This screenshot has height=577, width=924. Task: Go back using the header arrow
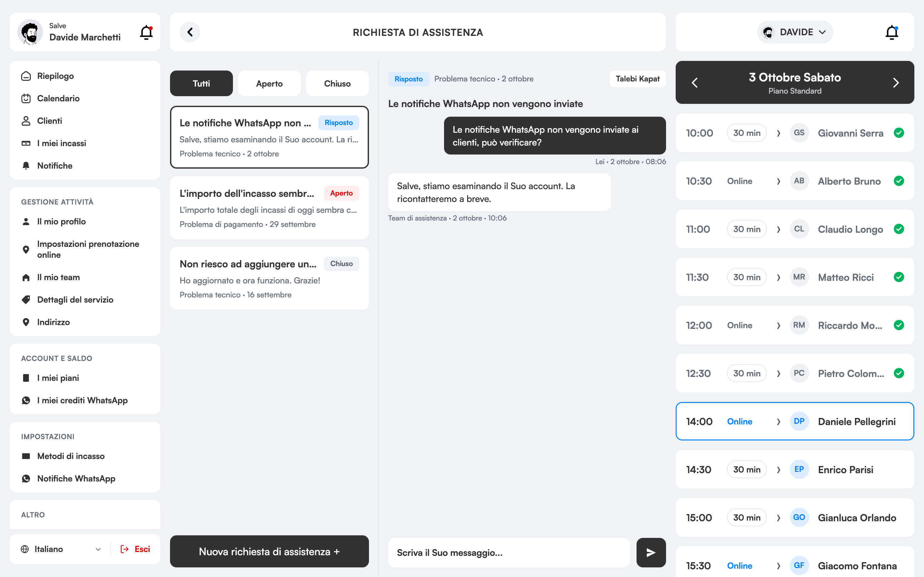pyautogui.click(x=190, y=32)
